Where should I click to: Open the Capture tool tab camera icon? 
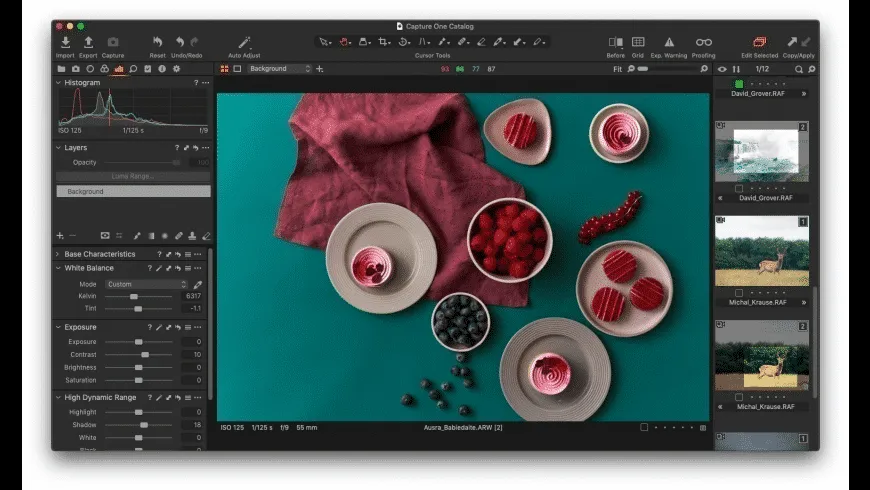[75, 69]
